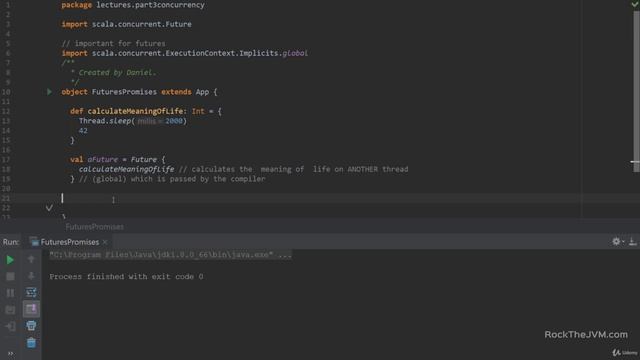Click the 'Created by Daniel.' comment
Screen dimensions: 640x360
pyautogui.click(x=117, y=73)
